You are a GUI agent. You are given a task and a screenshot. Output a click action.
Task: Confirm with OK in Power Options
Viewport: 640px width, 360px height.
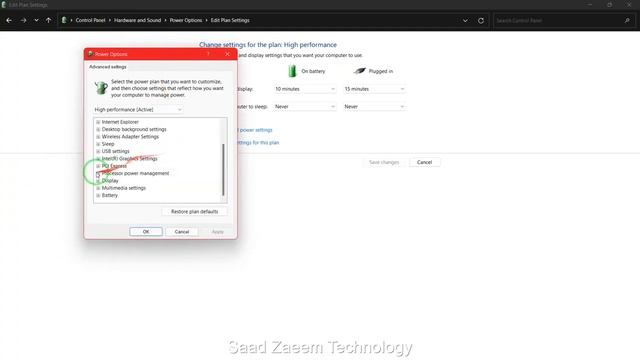tap(146, 231)
